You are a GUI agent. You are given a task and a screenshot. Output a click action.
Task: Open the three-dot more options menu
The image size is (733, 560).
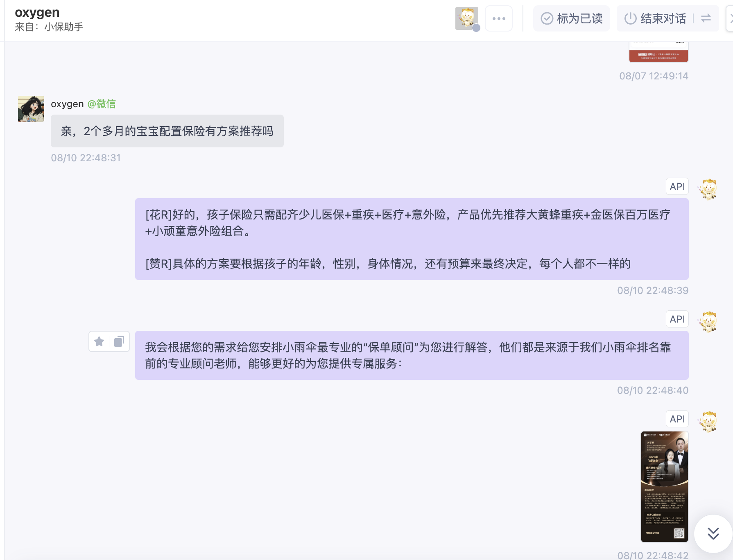point(498,18)
